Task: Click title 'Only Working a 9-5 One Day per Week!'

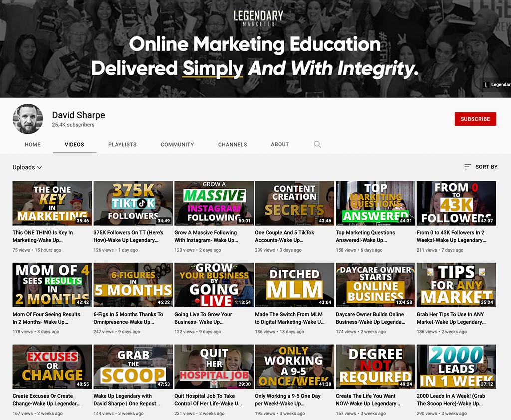Action: 288,400
